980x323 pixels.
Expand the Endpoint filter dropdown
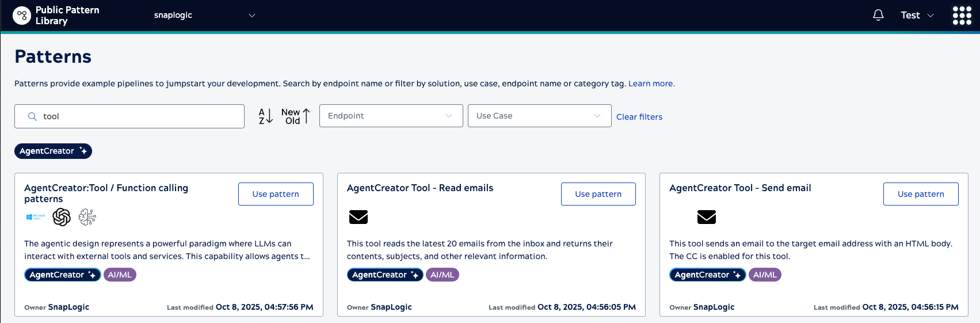(391, 116)
